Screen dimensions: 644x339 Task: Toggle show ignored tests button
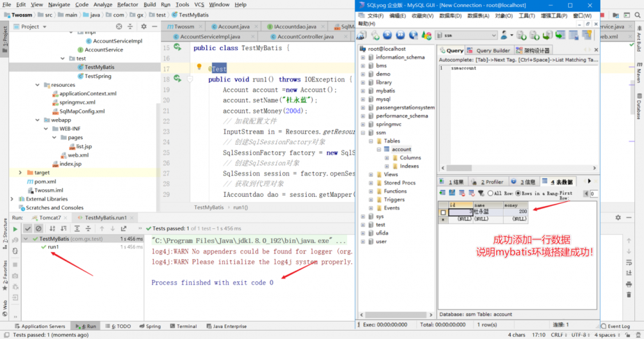pos(39,228)
